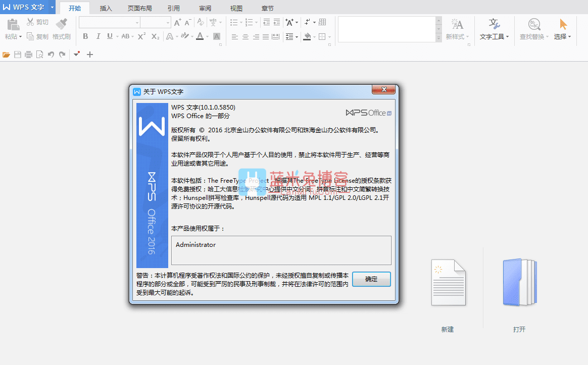The image size is (588, 365).
Task: Click the 新样式 new style button
Action: 457,29
